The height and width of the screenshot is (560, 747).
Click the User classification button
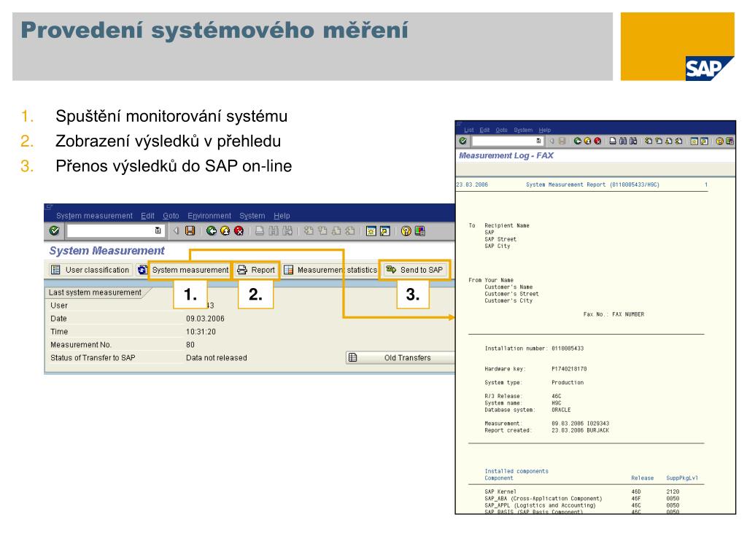pyautogui.click(x=90, y=270)
